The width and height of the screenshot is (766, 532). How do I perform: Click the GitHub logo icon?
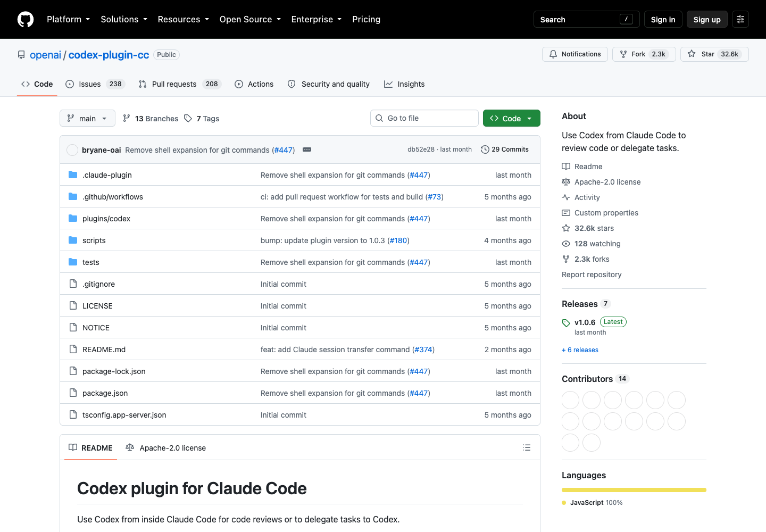26,19
